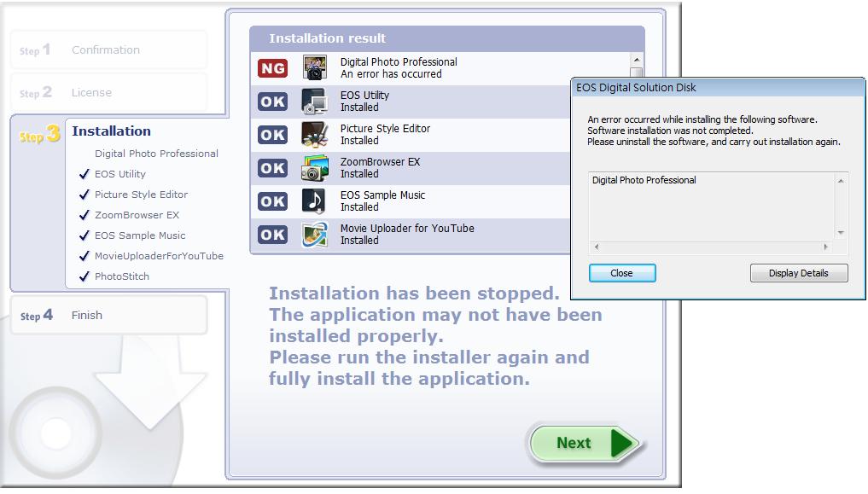This screenshot has height=494, width=868.
Task: Click Digital Photo Professional in the step list
Action: coord(156,154)
